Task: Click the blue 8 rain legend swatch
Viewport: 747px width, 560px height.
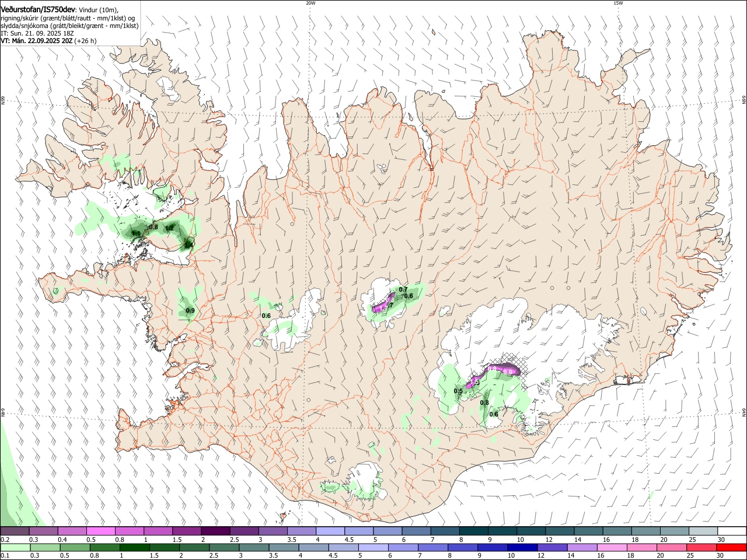Action: coord(463,548)
